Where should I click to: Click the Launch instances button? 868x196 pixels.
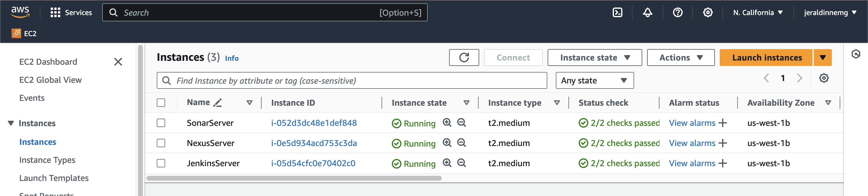766,58
